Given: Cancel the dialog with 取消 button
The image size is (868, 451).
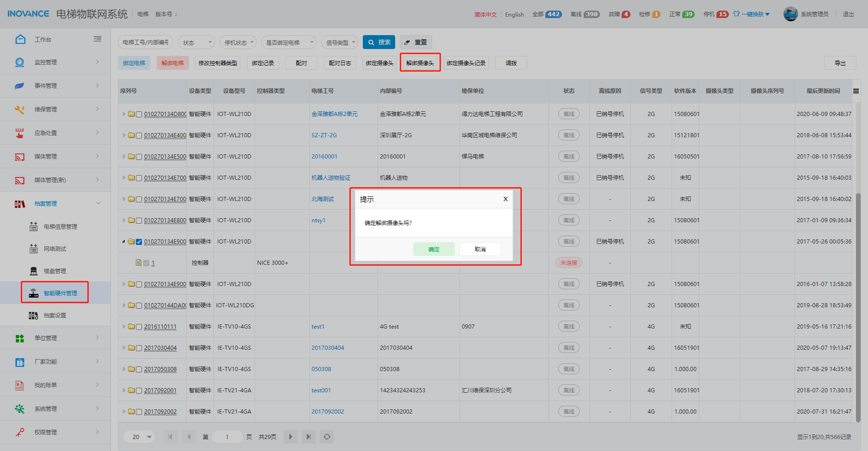Looking at the screenshot, I should 480,250.
